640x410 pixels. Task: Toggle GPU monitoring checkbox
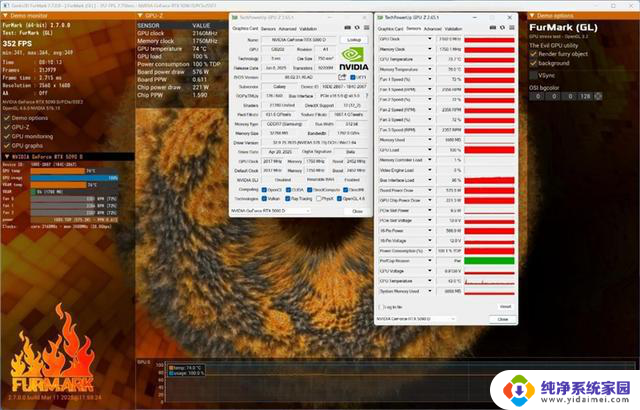(x=7, y=137)
